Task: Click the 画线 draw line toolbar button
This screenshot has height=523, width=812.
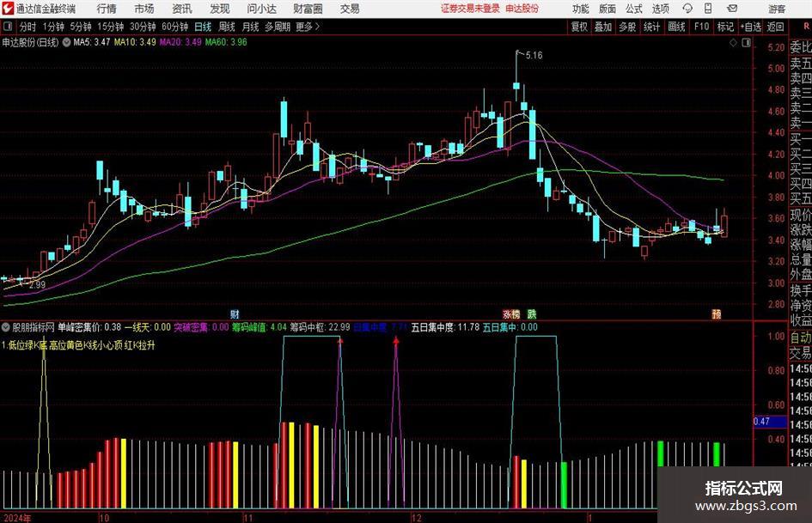Action: click(676, 27)
